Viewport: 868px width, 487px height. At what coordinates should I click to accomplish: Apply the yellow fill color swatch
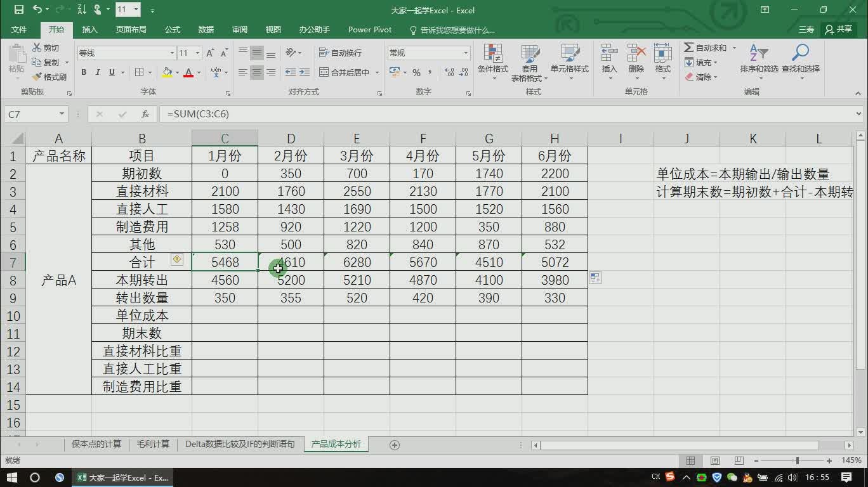(x=167, y=72)
